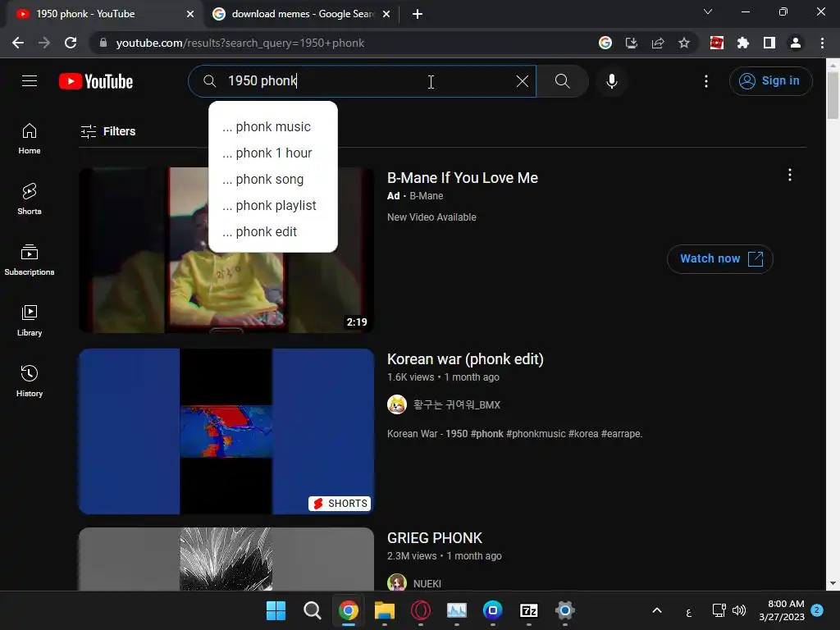Close the '1950 phonk - YouTube' tab
Image resolution: width=840 pixels, height=630 pixels.
pos(190,14)
